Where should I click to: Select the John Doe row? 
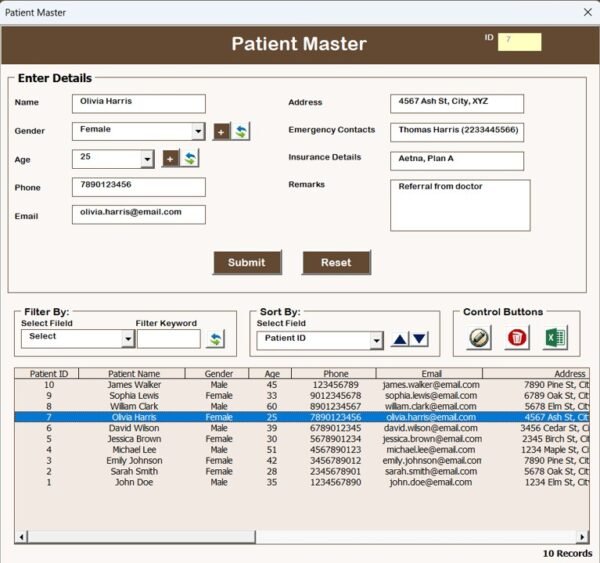click(302, 482)
